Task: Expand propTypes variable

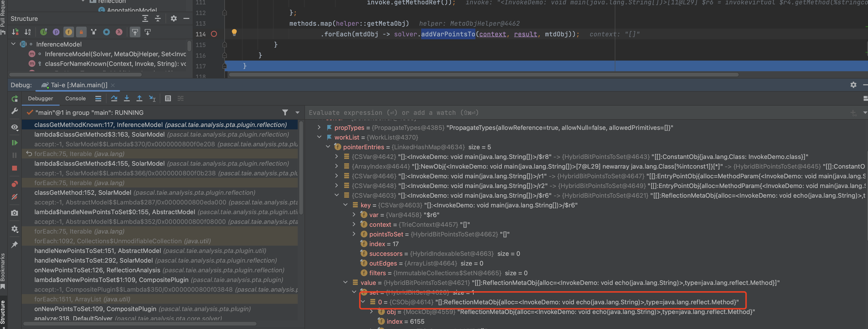Action: click(319, 128)
